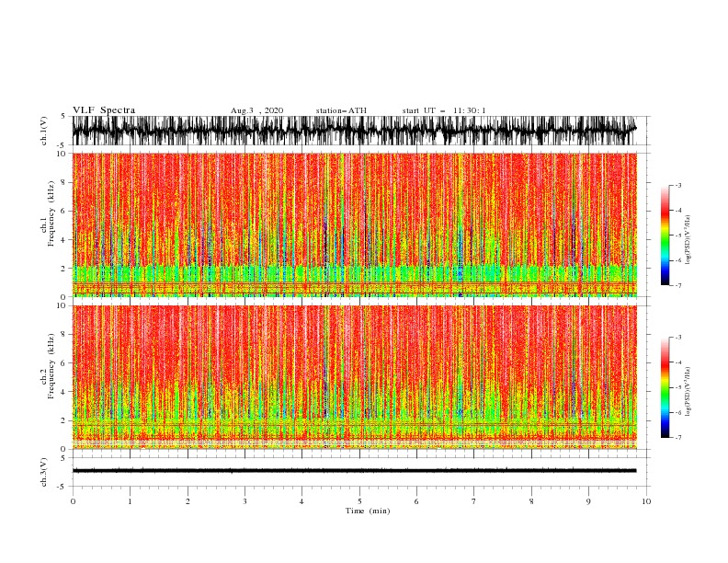Click the 'start UT = 11:30:1' text
The height and width of the screenshot is (563, 728).
tap(444, 110)
